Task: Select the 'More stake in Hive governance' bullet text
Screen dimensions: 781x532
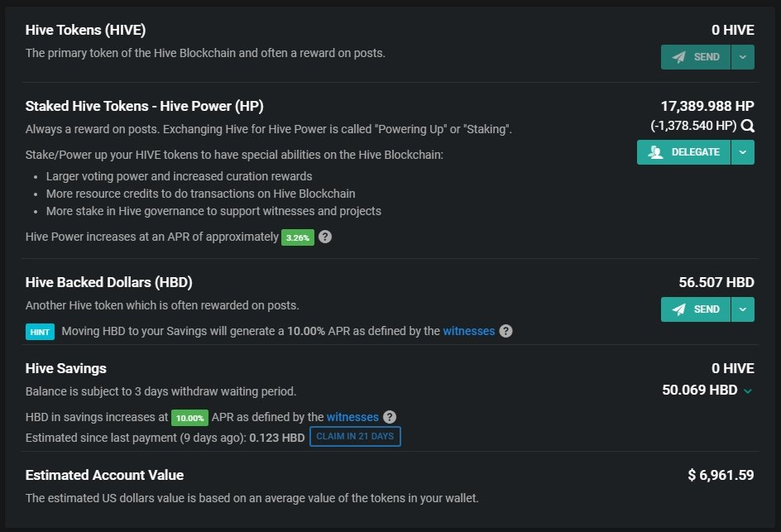Action: pyautogui.click(x=213, y=211)
